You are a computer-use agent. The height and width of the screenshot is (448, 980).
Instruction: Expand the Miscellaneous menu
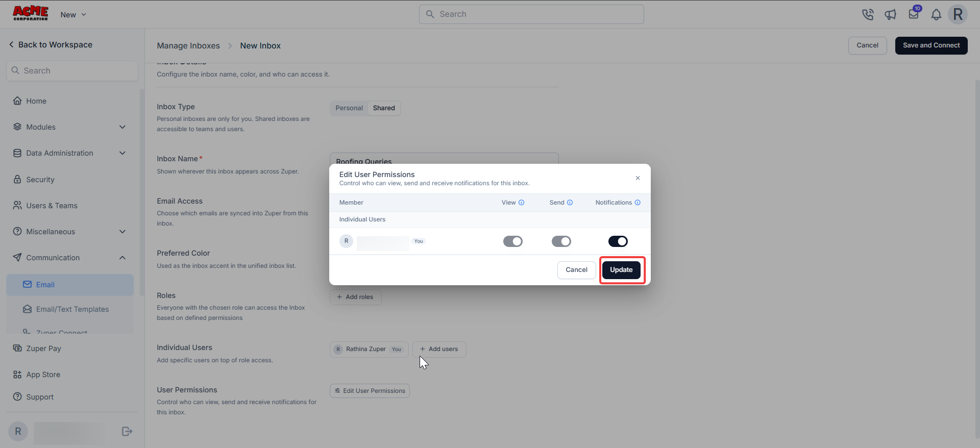click(70, 232)
